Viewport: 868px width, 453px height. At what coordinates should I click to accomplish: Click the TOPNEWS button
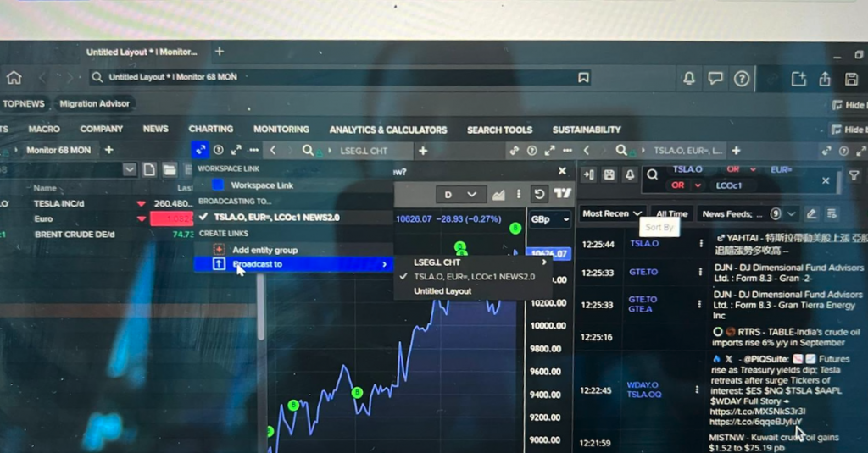click(24, 104)
